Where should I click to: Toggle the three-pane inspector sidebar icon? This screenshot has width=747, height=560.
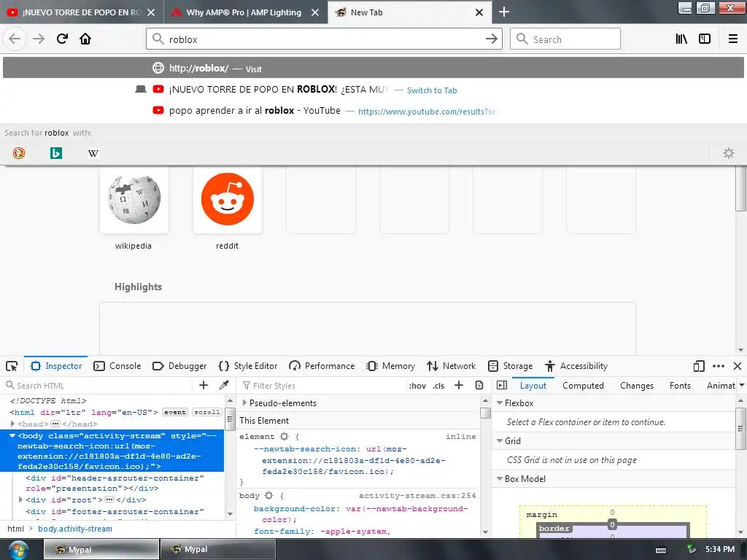pyautogui.click(x=502, y=385)
